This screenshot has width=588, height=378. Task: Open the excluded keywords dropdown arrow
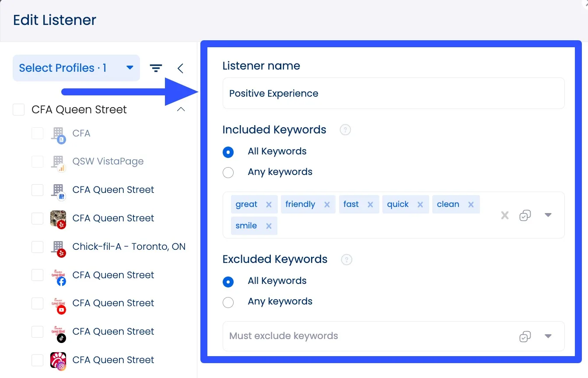coord(548,336)
